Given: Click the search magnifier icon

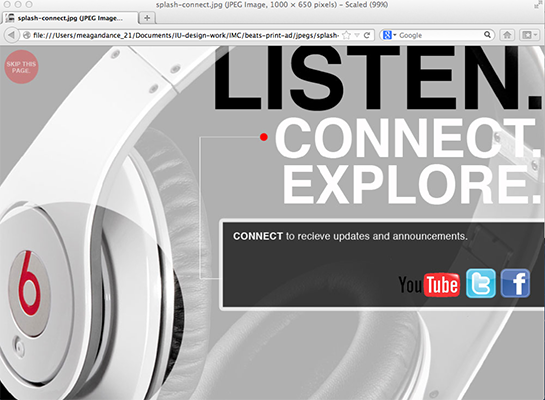Looking at the screenshot, I should coord(487,35).
